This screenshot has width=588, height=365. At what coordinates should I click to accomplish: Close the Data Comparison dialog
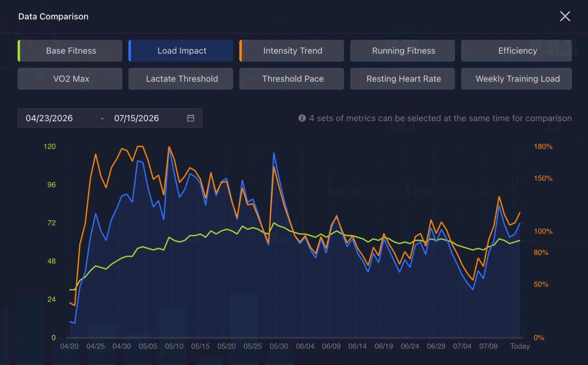[565, 16]
